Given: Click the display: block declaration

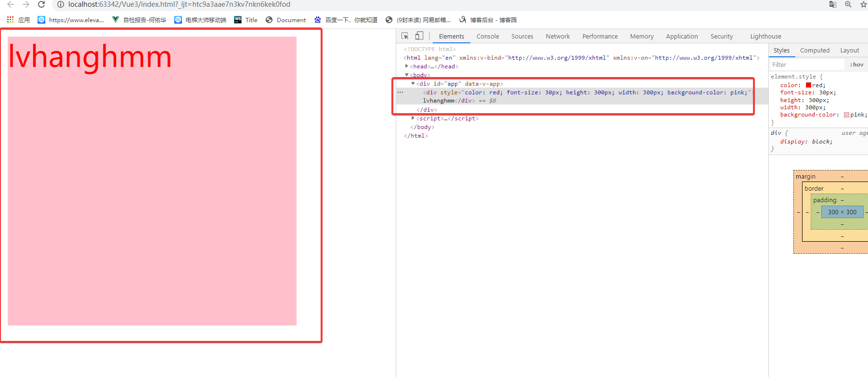Looking at the screenshot, I should coord(806,142).
